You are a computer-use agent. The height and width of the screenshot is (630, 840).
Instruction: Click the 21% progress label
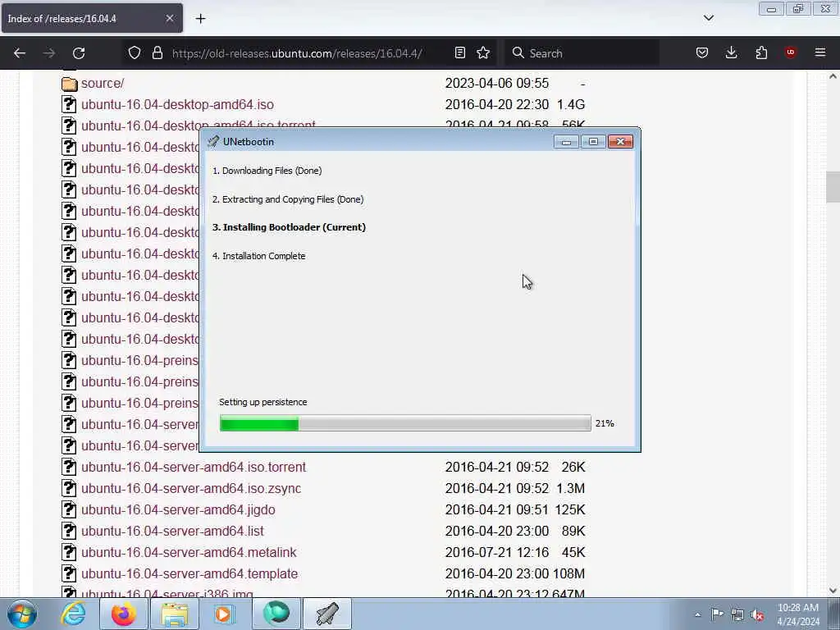point(605,423)
